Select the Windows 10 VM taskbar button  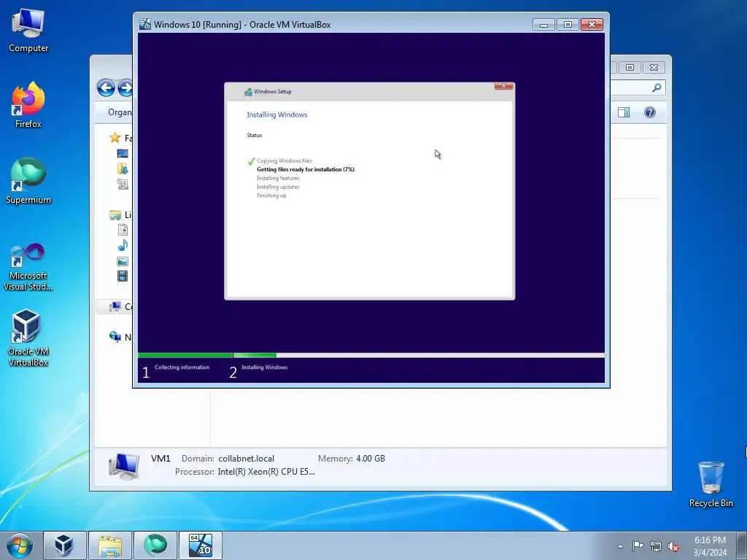click(201, 545)
